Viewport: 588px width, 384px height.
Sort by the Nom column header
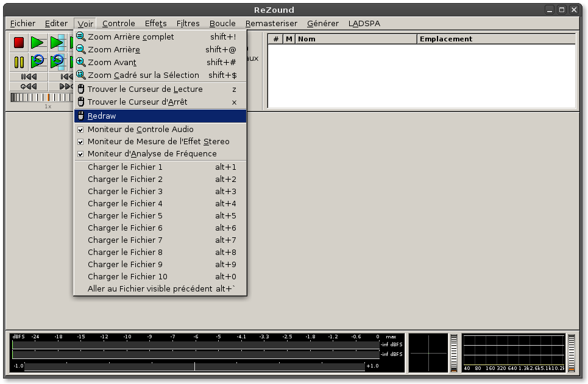click(x=356, y=39)
